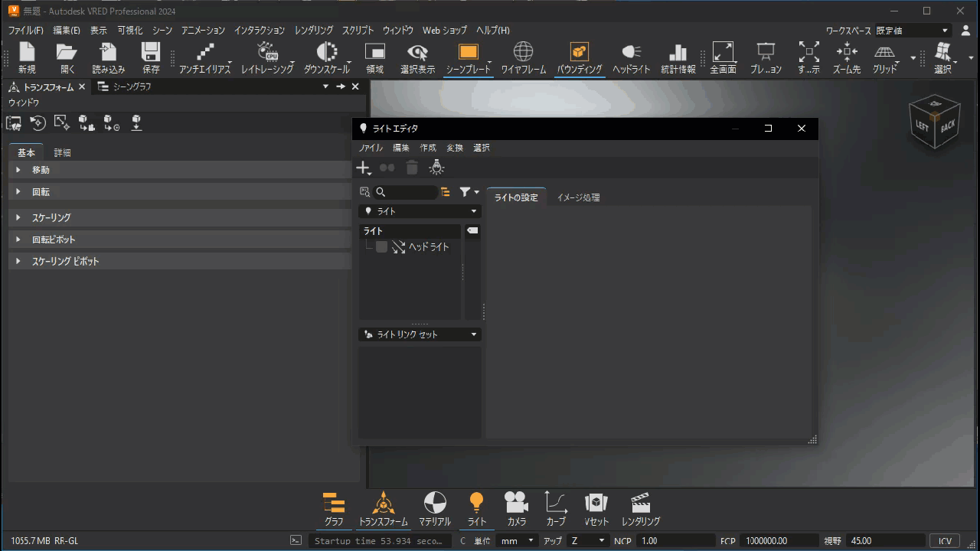Click the orange tree view icon
Image resolution: width=980 pixels, height=551 pixels.
pos(446,192)
